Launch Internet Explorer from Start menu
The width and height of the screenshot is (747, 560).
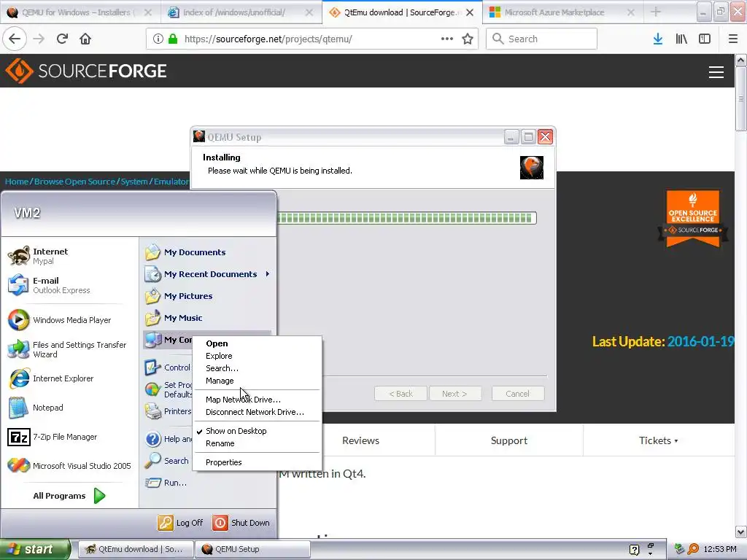69,378
